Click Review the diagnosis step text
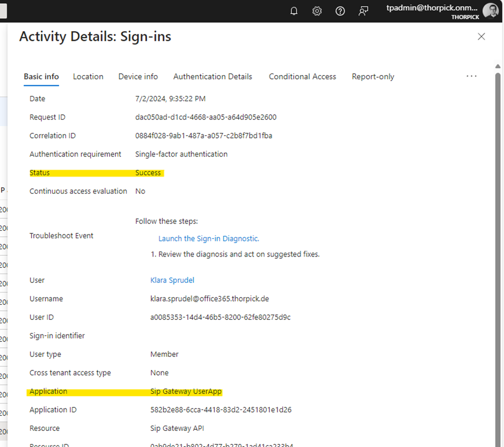 click(239, 254)
